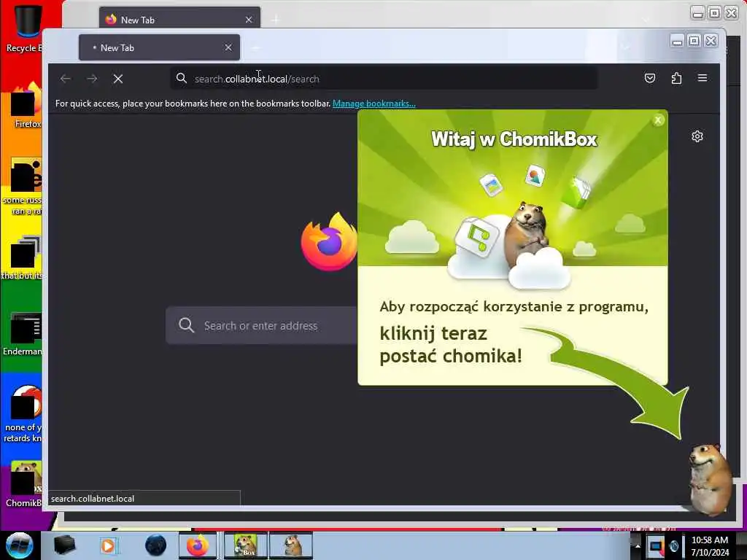Close the back Firefox window

[731, 13]
